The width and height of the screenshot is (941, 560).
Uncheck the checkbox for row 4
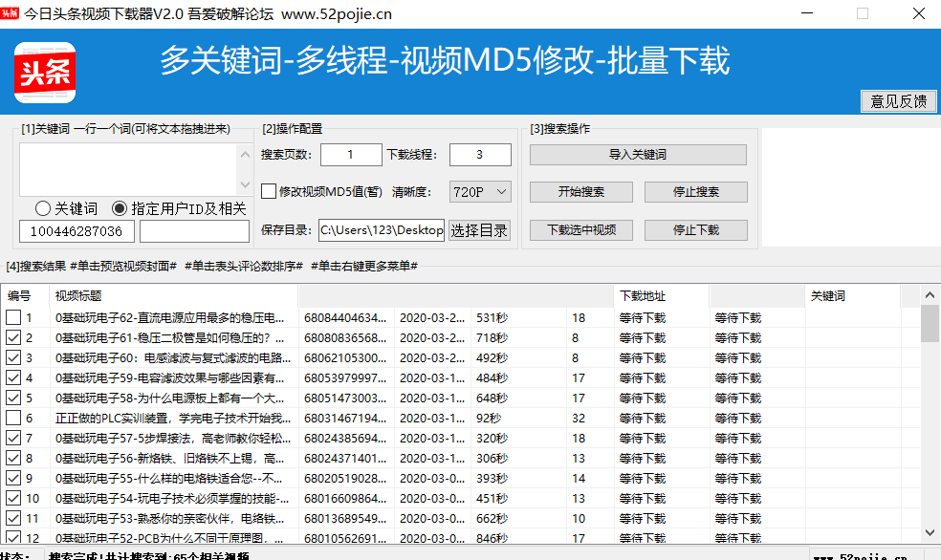click(13, 377)
